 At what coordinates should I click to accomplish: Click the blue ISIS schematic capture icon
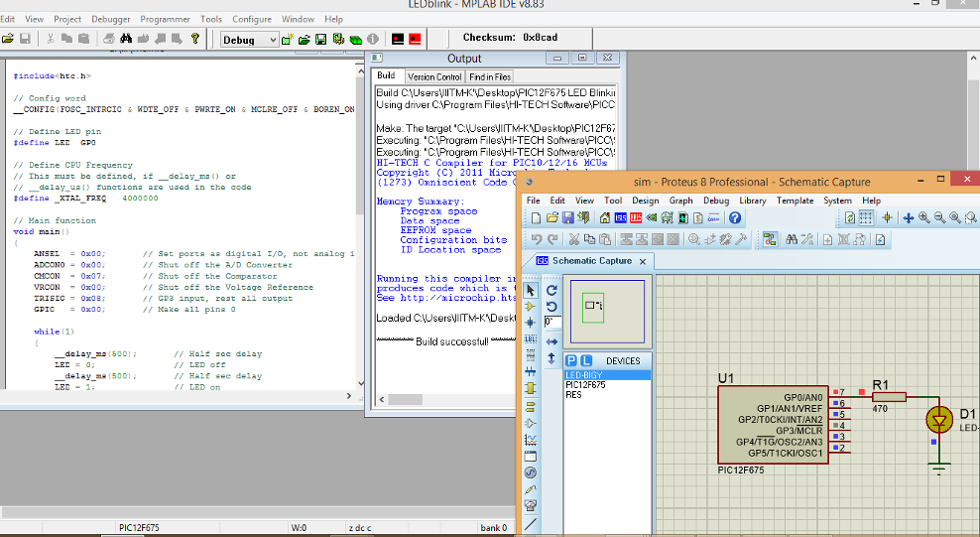point(621,218)
